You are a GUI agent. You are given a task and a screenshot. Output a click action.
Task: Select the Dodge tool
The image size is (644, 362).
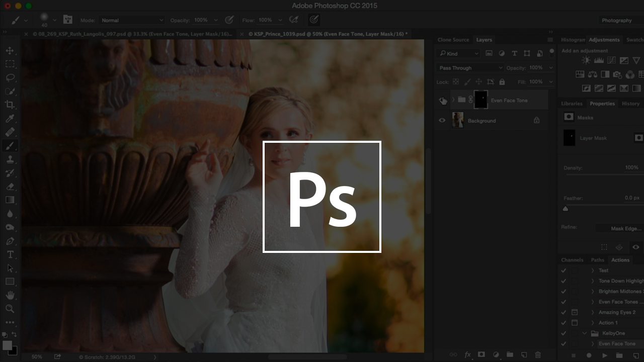point(10,227)
